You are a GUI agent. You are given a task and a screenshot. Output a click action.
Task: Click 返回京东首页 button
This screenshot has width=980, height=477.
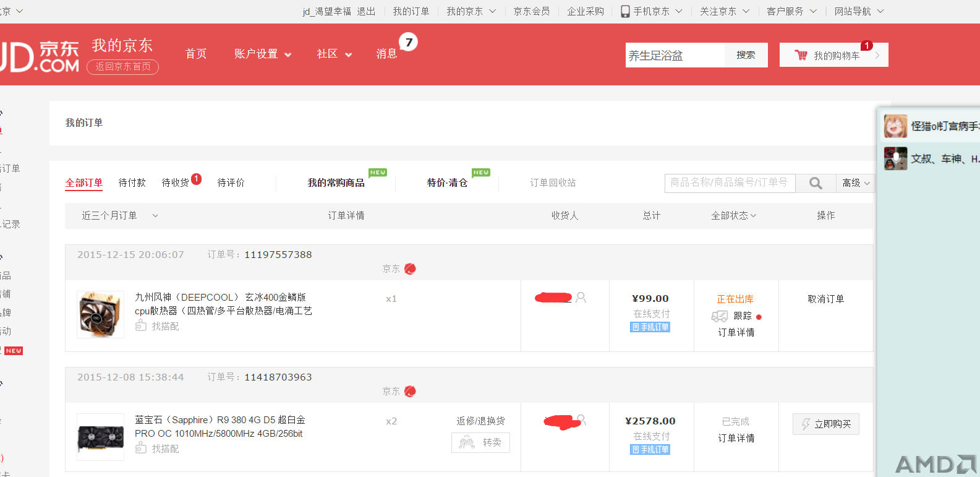point(123,67)
